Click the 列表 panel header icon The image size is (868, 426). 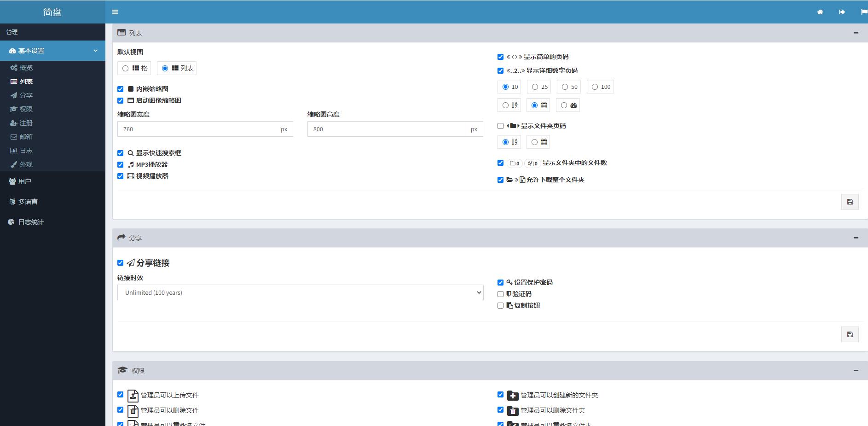(x=122, y=33)
